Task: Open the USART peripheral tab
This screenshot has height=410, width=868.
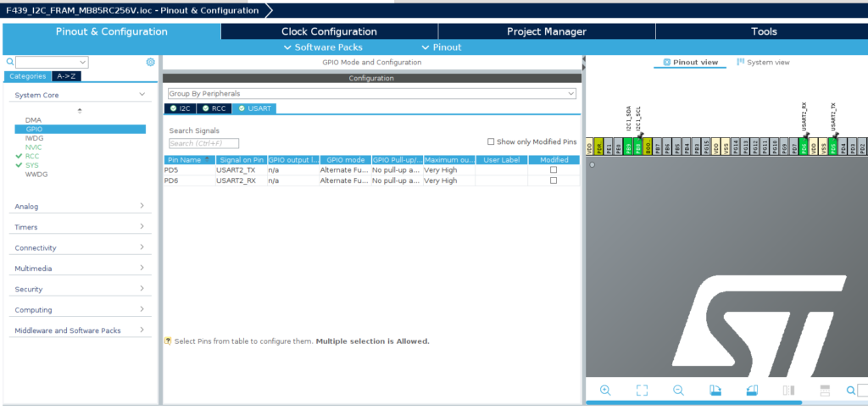Action: coord(254,108)
